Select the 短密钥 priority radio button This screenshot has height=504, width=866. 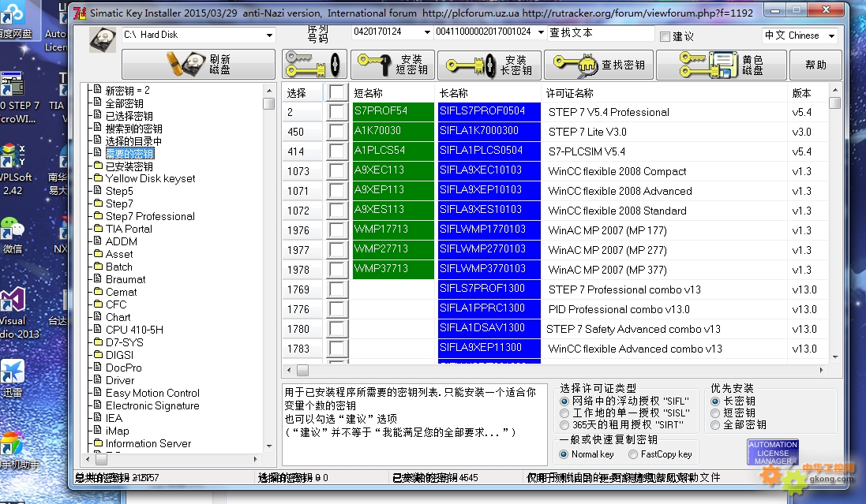coord(715,413)
